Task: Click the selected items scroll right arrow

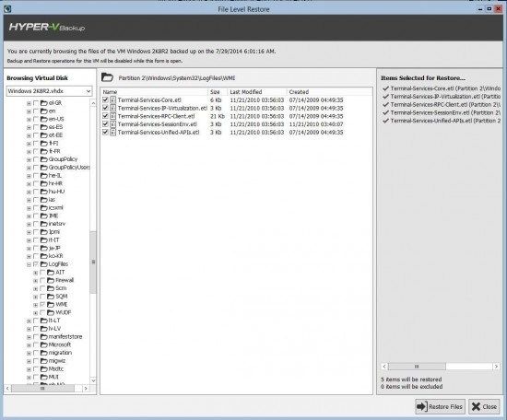Action: click(x=496, y=367)
